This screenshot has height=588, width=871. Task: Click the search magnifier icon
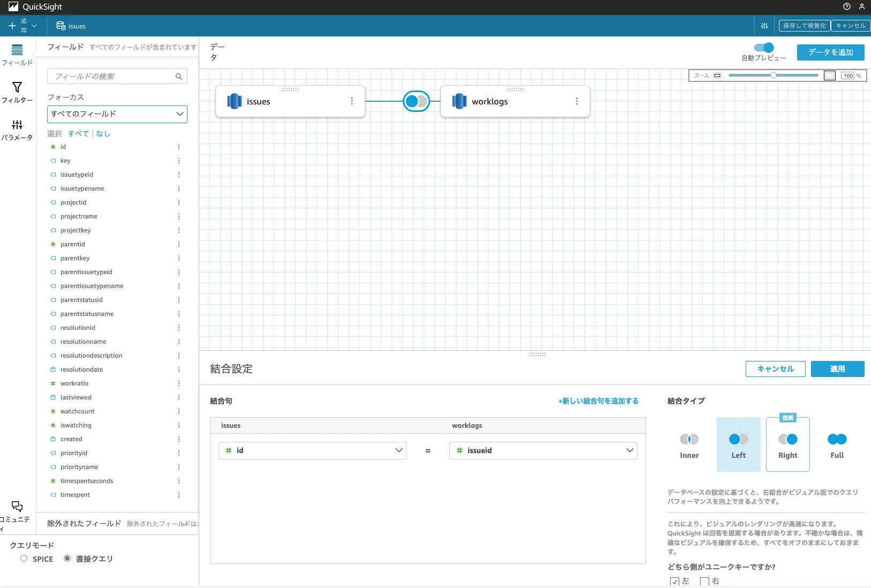[x=179, y=77]
